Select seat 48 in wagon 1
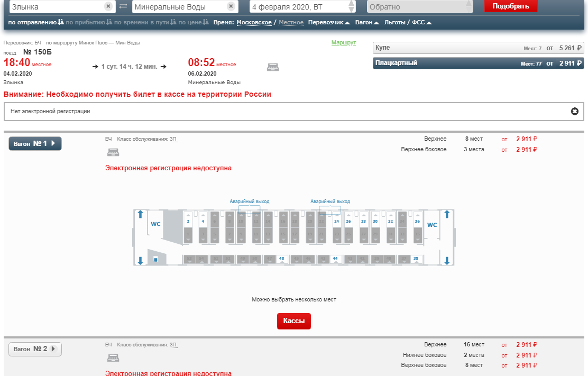Screen dimensions: 588x376 281,259
